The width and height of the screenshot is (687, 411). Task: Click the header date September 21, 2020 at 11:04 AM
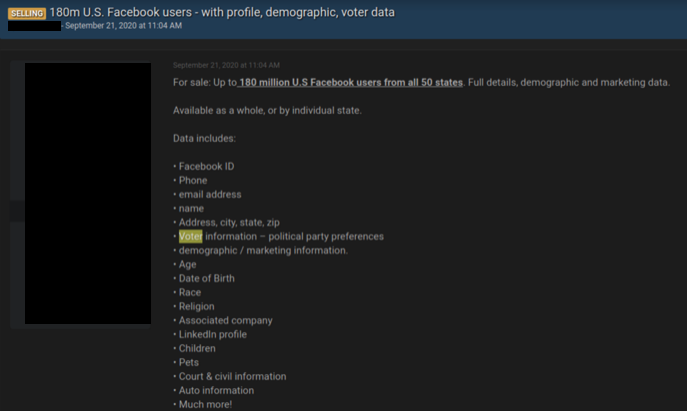tap(124, 26)
